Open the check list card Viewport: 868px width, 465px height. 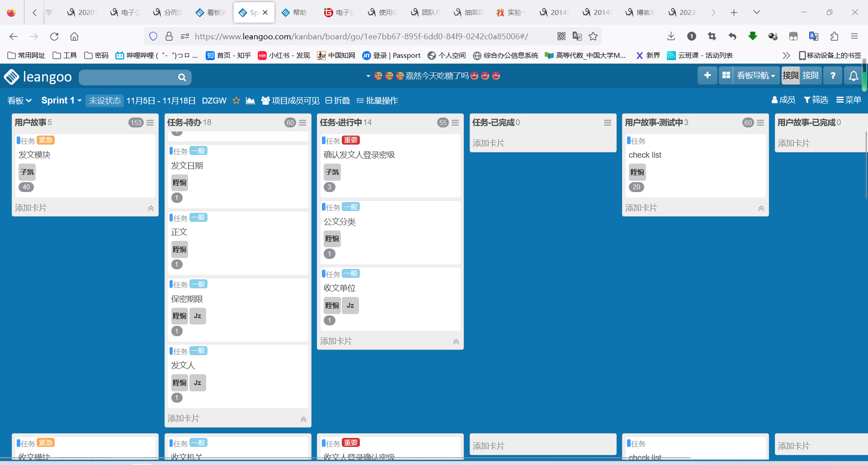(695, 165)
